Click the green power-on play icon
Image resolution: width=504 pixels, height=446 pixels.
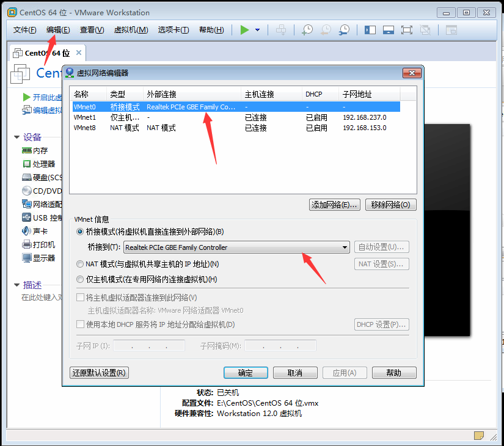pos(244,30)
